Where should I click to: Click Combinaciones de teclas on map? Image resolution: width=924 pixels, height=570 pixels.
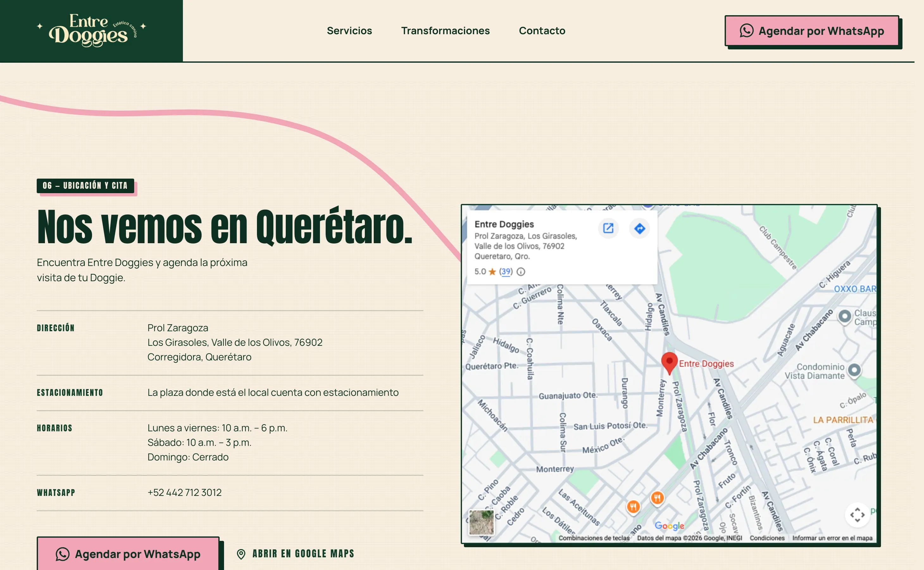point(594,538)
